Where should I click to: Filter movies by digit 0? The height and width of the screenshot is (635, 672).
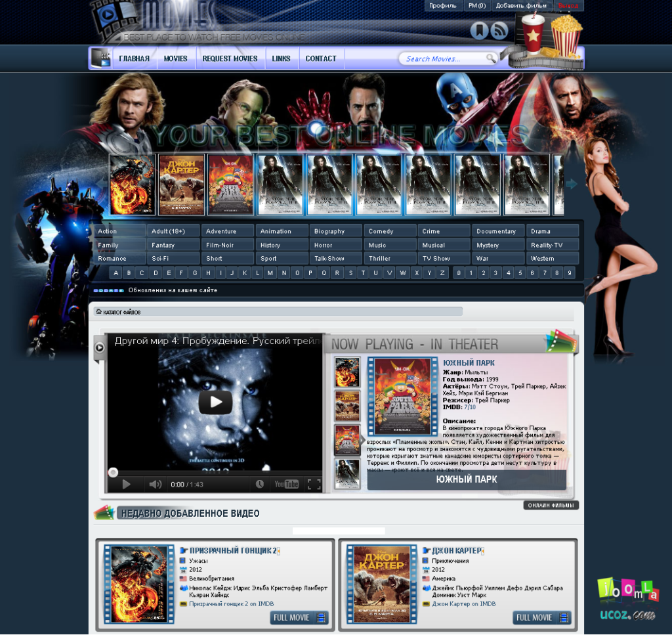[x=459, y=273]
